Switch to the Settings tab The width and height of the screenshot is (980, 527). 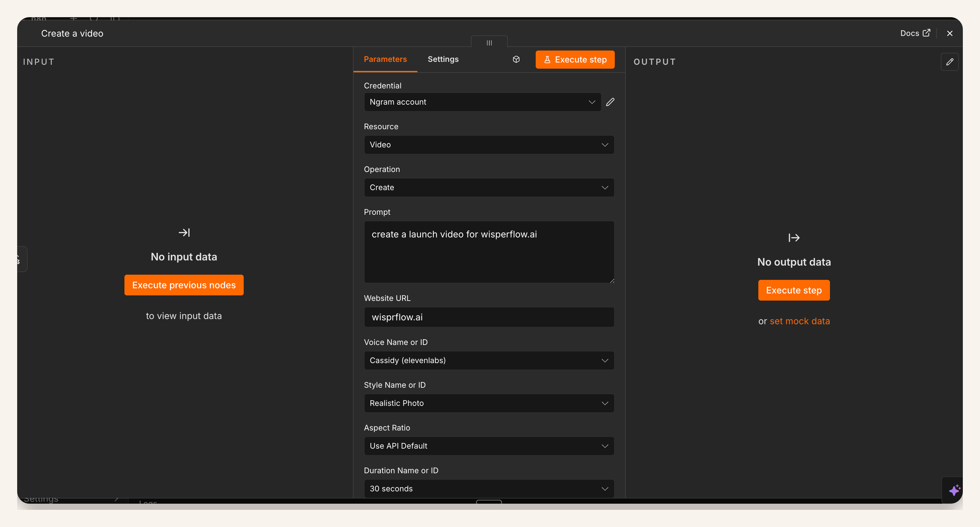[443, 59]
